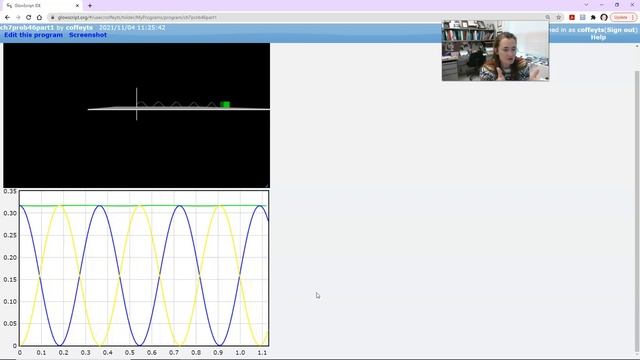This screenshot has height=360, width=640.
Task: Click the coffeyts author name link
Action: (x=79, y=27)
